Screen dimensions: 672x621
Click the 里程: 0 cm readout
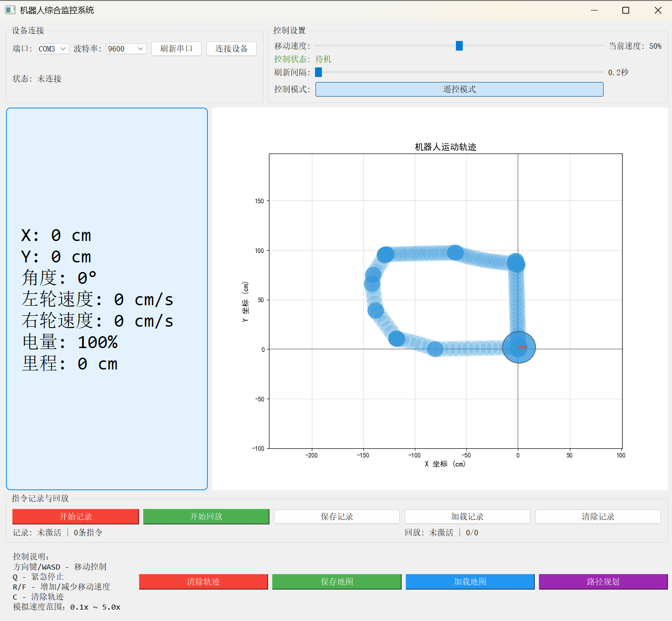[70, 364]
